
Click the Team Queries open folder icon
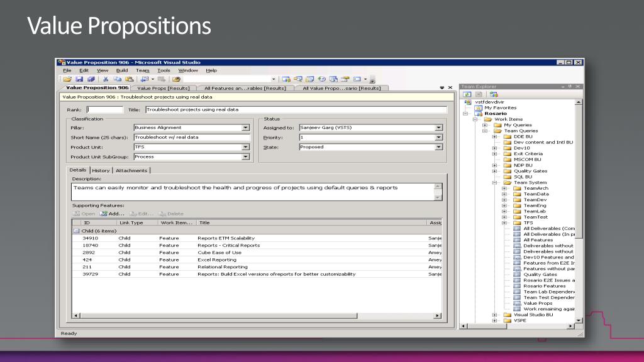(x=498, y=131)
